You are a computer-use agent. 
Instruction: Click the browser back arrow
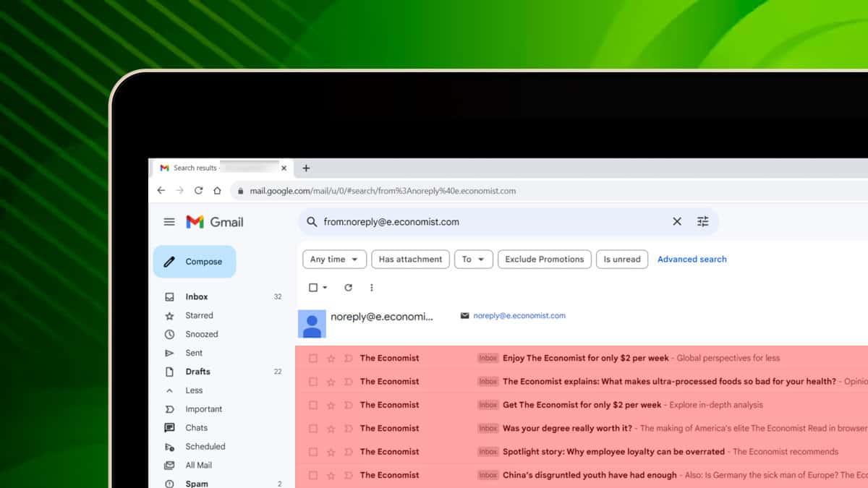pyautogui.click(x=161, y=191)
